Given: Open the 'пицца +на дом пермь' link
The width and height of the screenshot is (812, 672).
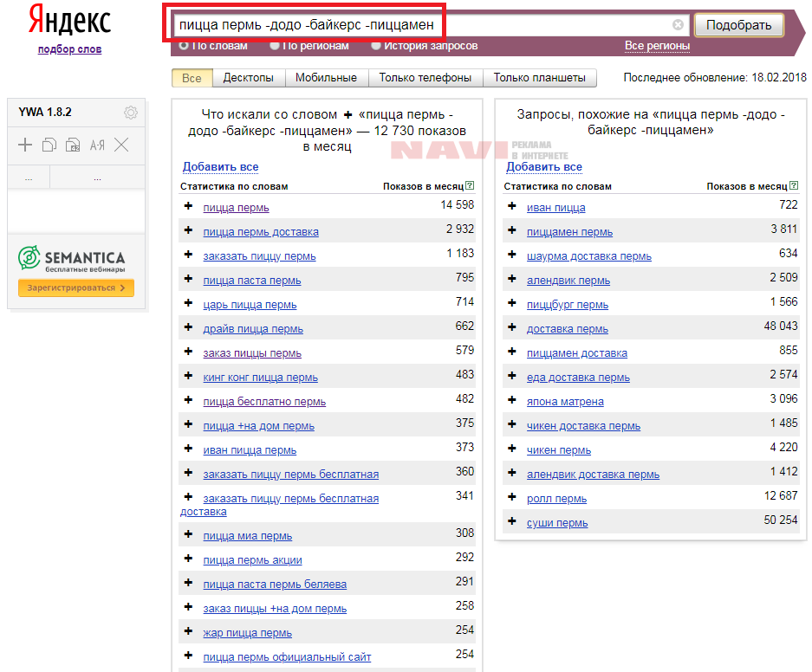Looking at the screenshot, I should pos(258,426).
